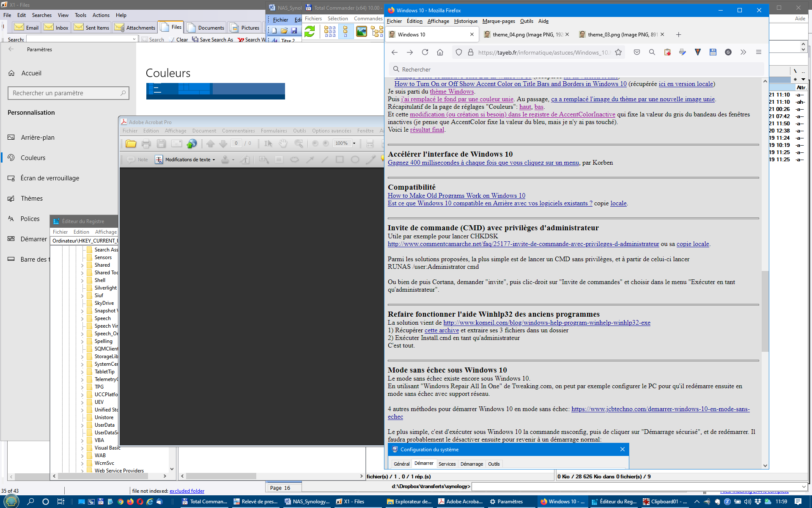Open Sent Items in X1 toolbar
812x508 pixels.
[x=91, y=28]
